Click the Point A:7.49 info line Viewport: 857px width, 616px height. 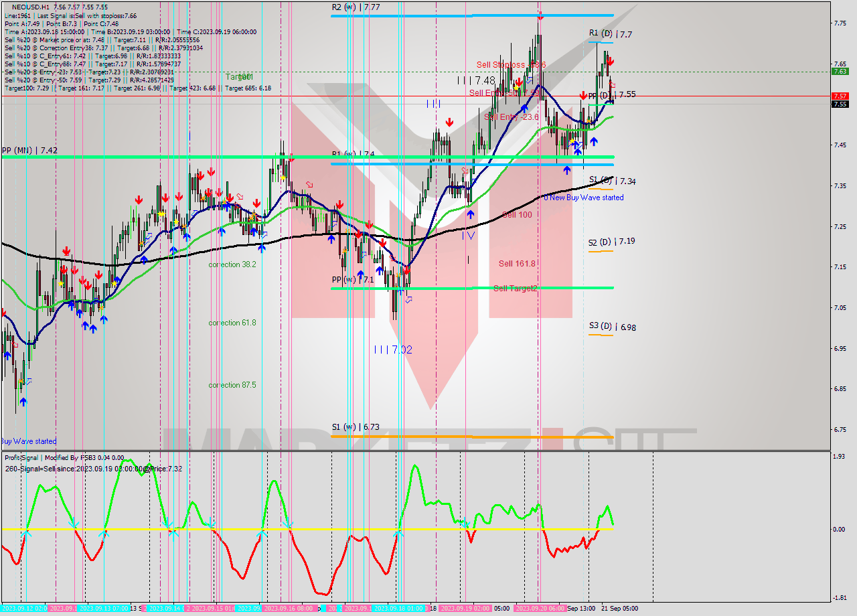click(x=62, y=23)
